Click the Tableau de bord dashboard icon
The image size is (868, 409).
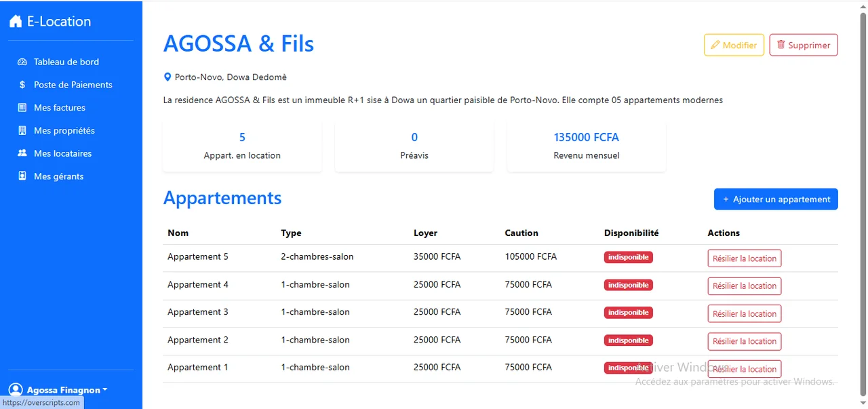tap(22, 62)
